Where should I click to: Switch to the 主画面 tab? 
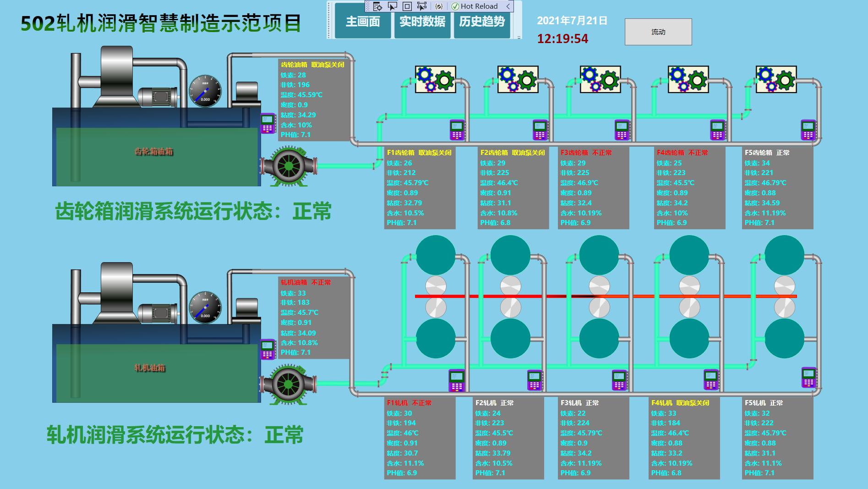click(x=363, y=22)
